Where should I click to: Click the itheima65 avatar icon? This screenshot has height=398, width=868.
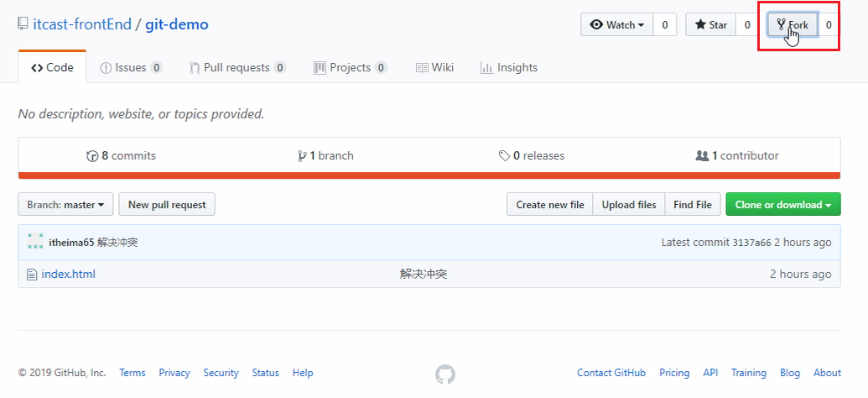pos(35,242)
